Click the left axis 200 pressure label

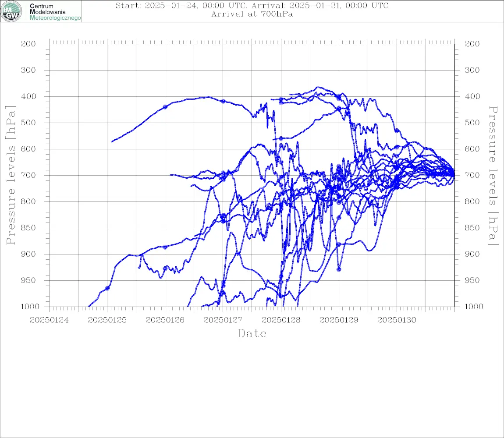[28, 44]
